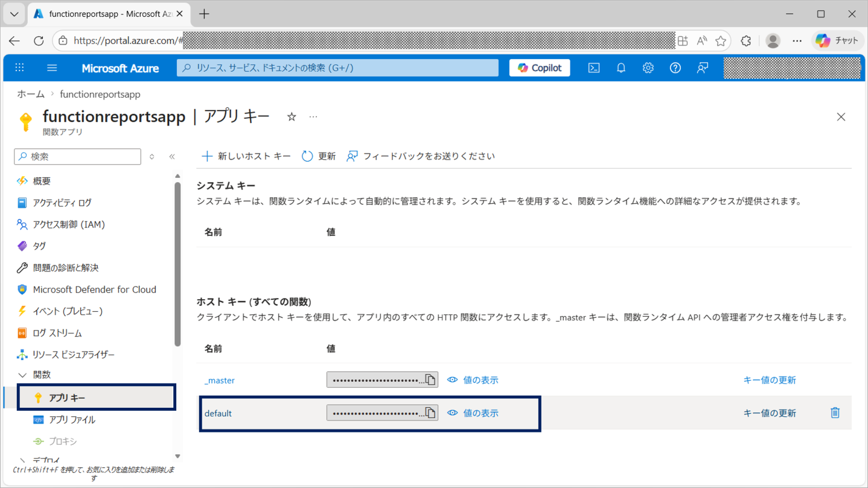Open the notifications bell
The width and height of the screenshot is (868, 488).
(621, 68)
